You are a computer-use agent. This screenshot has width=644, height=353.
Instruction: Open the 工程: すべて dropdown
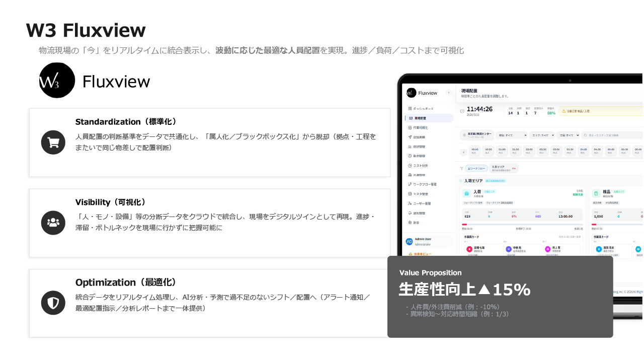[x=568, y=135]
